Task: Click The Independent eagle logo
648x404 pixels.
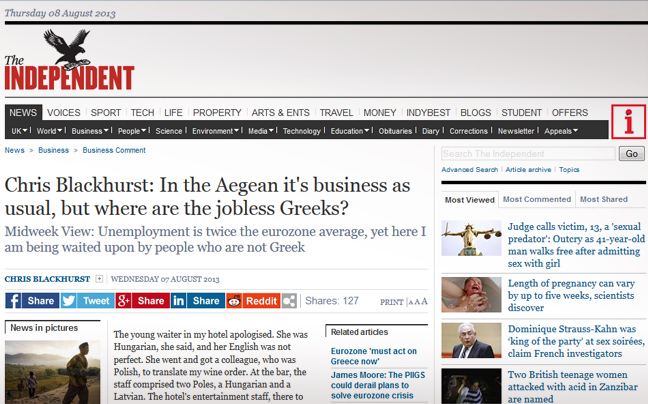Action: click(69, 59)
